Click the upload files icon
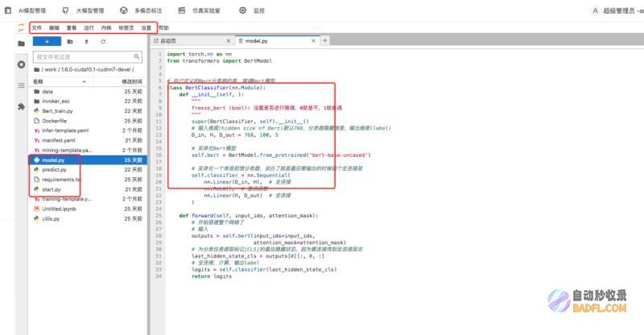The height and width of the screenshot is (335, 644). point(86,42)
